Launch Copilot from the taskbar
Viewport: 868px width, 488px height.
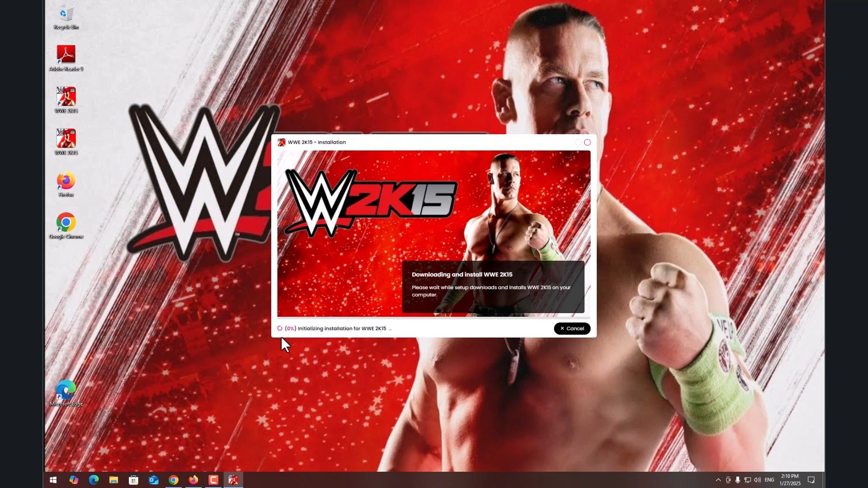click(74, 480)
